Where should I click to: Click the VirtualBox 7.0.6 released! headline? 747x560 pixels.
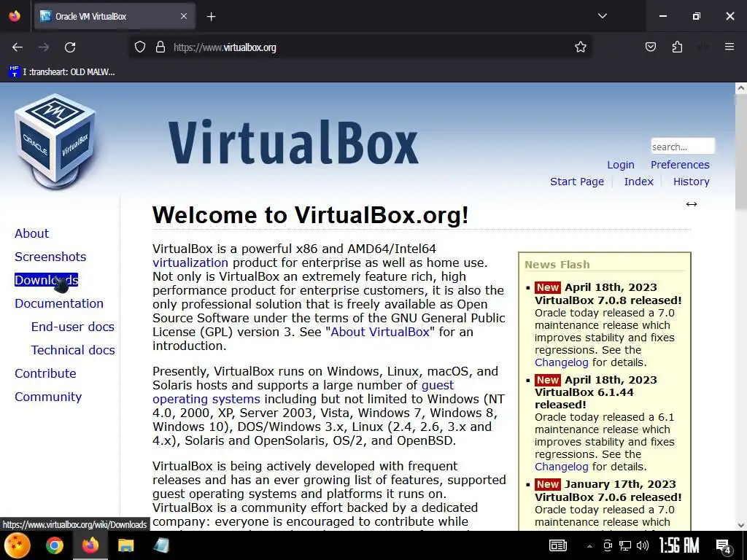point(608,497)
